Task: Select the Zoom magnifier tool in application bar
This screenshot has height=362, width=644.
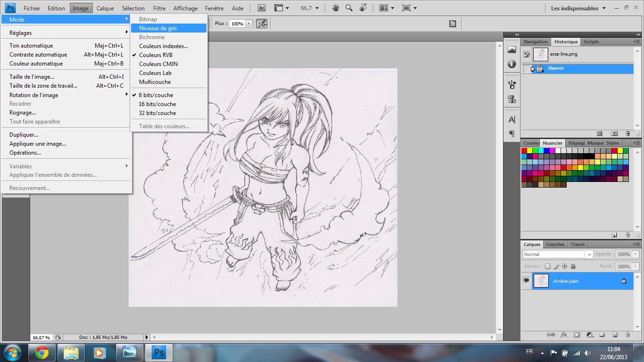Action: 349,8
